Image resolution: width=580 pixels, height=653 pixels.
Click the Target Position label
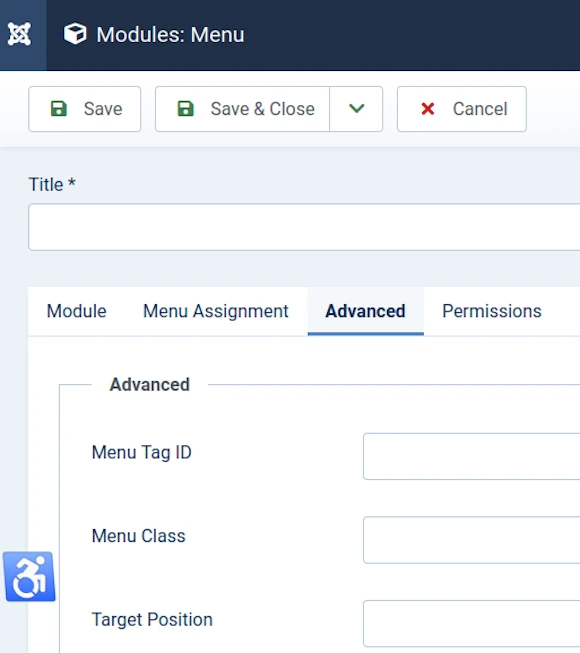coord(152,620)
